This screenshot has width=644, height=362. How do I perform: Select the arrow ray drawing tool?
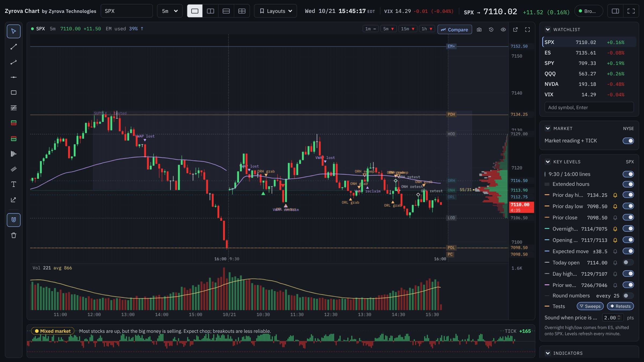click(13, 62)
